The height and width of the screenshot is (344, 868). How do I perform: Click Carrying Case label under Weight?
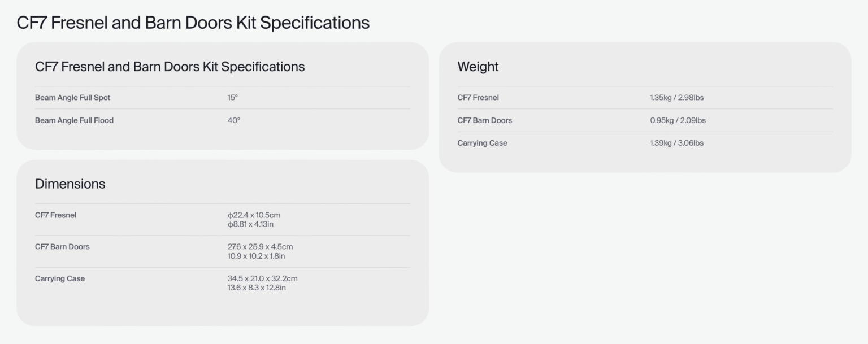coord(483,143)
